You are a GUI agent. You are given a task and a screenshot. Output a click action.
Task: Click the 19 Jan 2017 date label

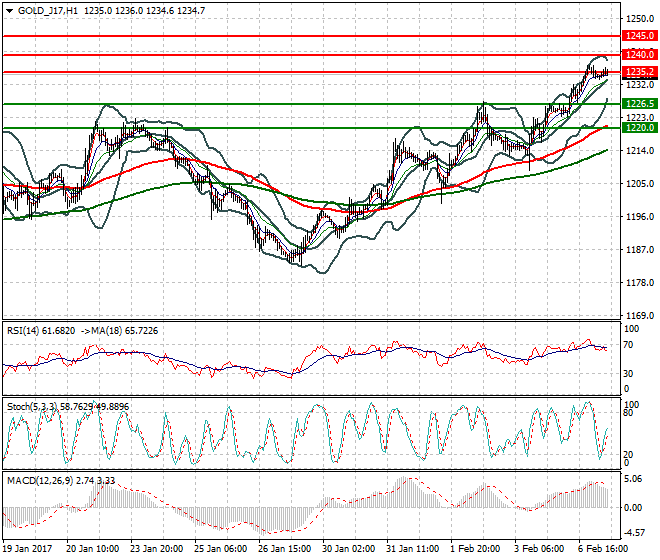pos(27,549)
